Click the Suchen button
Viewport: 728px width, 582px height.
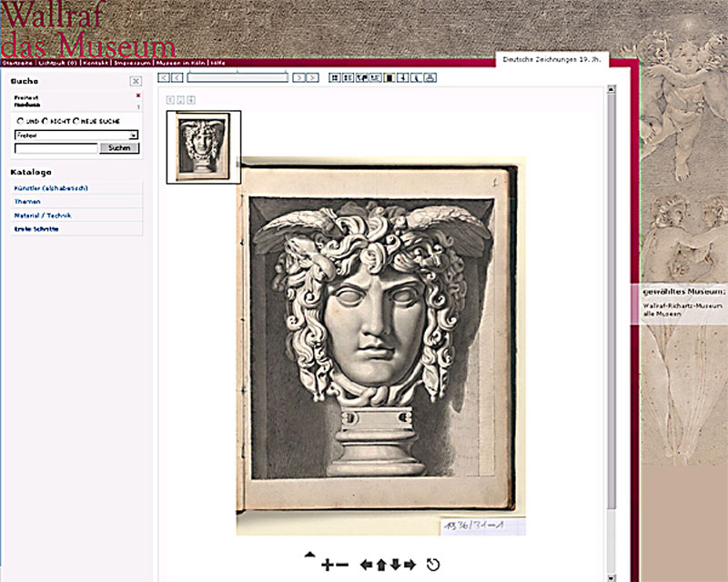tap(119, 148)
